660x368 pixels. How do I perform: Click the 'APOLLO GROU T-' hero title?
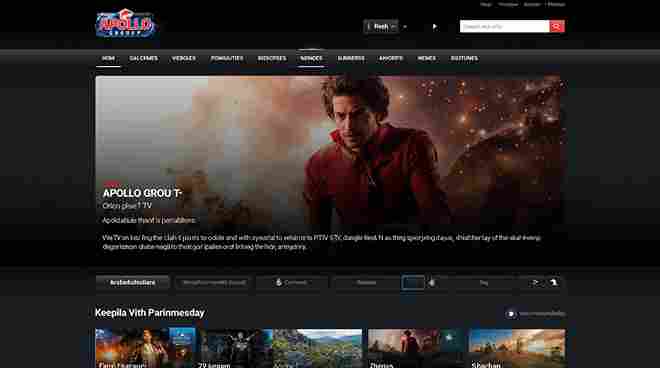(142, 193)
